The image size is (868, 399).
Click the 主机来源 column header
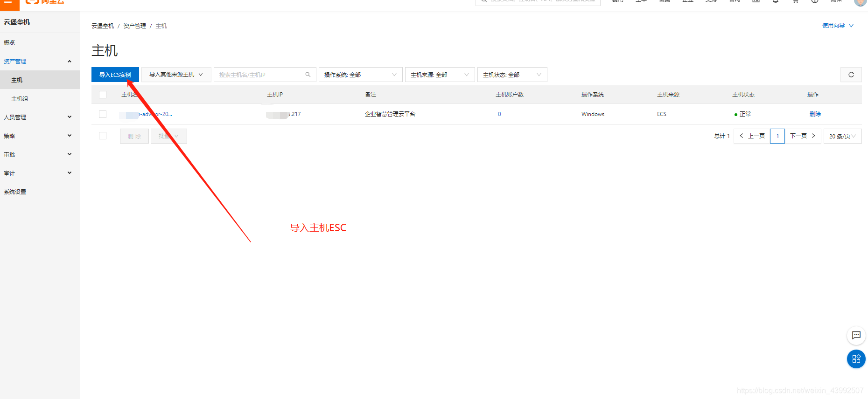(668, 95)
